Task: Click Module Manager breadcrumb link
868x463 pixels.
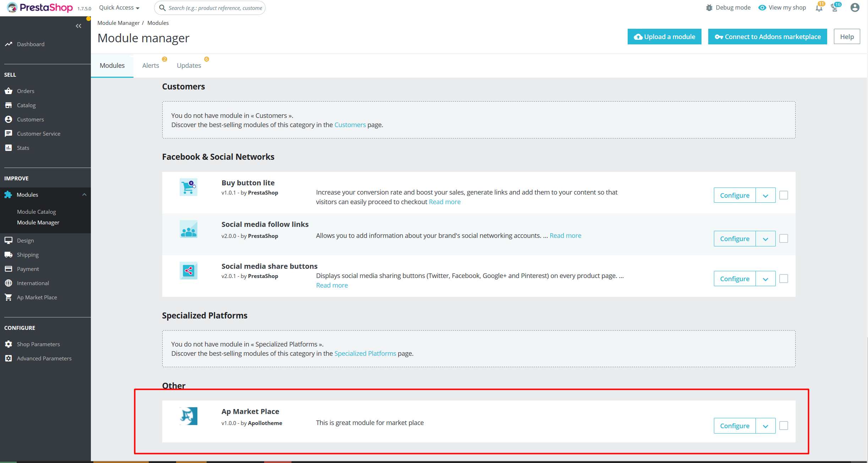Action: (x=119, y=23)
